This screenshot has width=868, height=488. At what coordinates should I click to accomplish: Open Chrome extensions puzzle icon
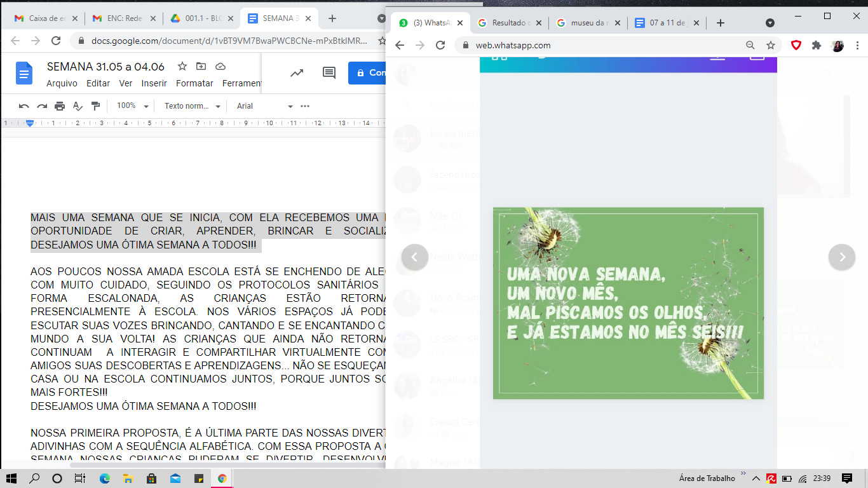[817, 45]
